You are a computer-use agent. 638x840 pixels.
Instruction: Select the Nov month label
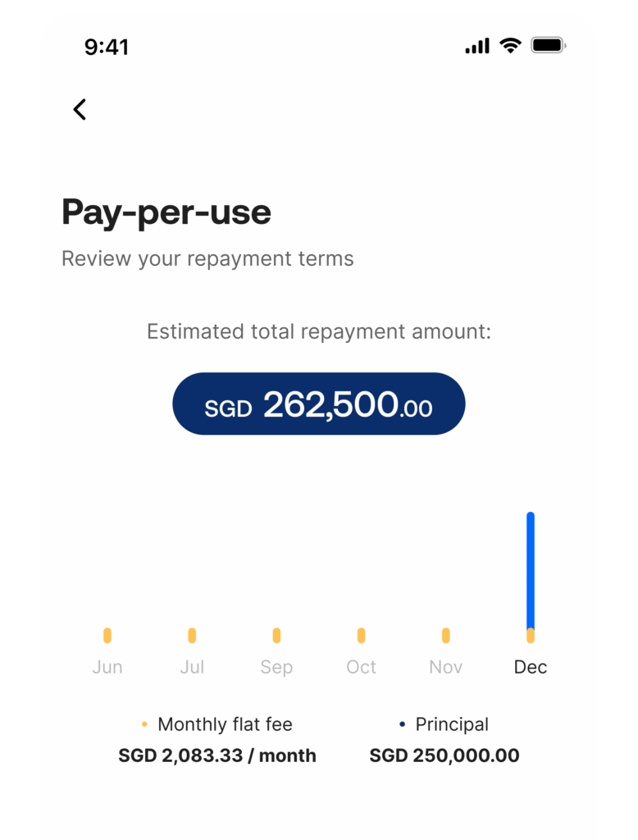(x=445, y=667)
